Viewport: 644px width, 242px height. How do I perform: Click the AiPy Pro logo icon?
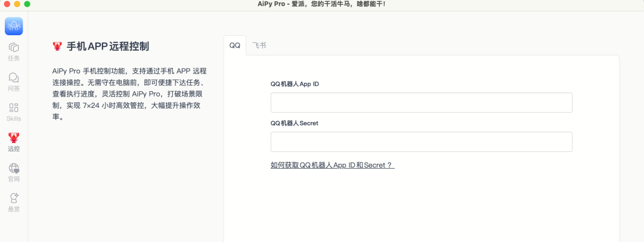pos(14,26)
